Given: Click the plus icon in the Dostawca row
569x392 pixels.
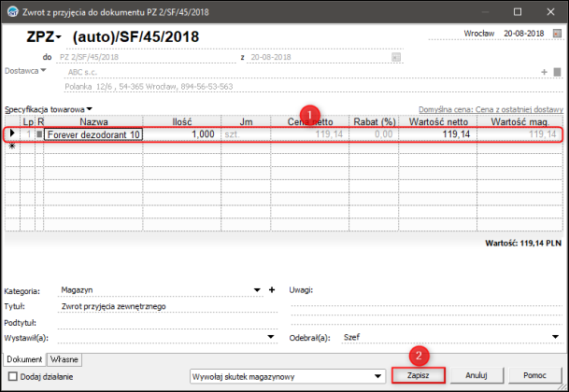Looking at the screenshot, I should point(544,72).
